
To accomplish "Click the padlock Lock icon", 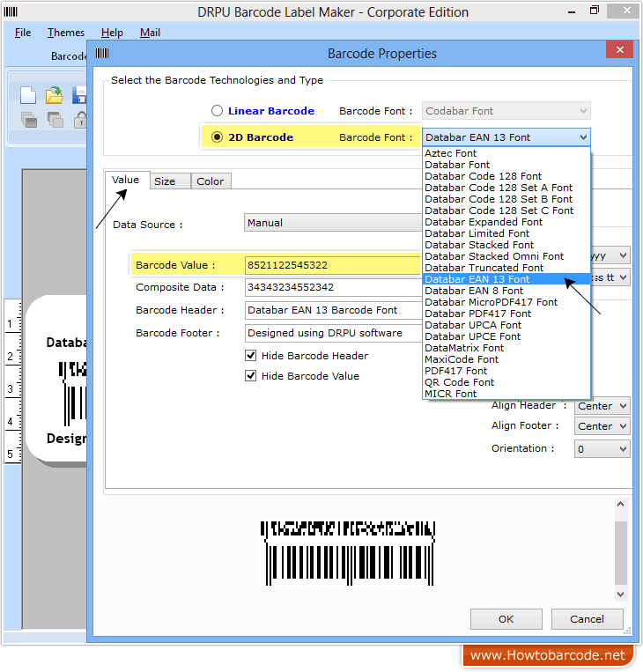I will (80, 120).
